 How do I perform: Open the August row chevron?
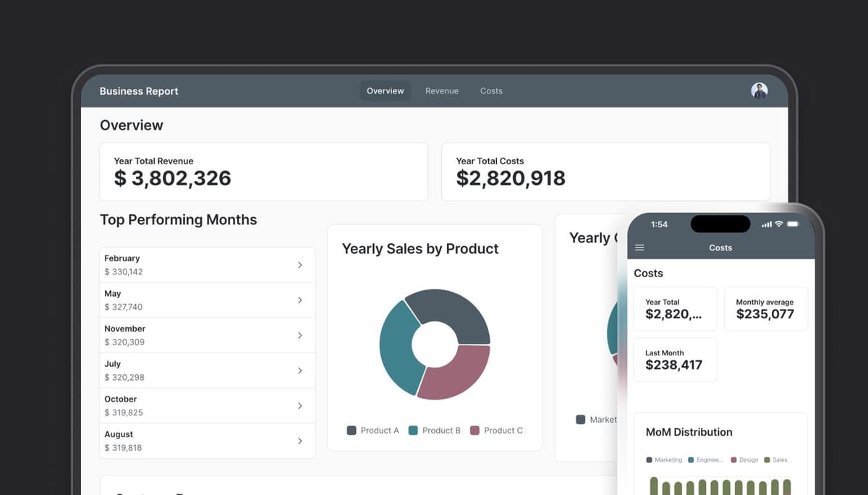coord(300,441)
